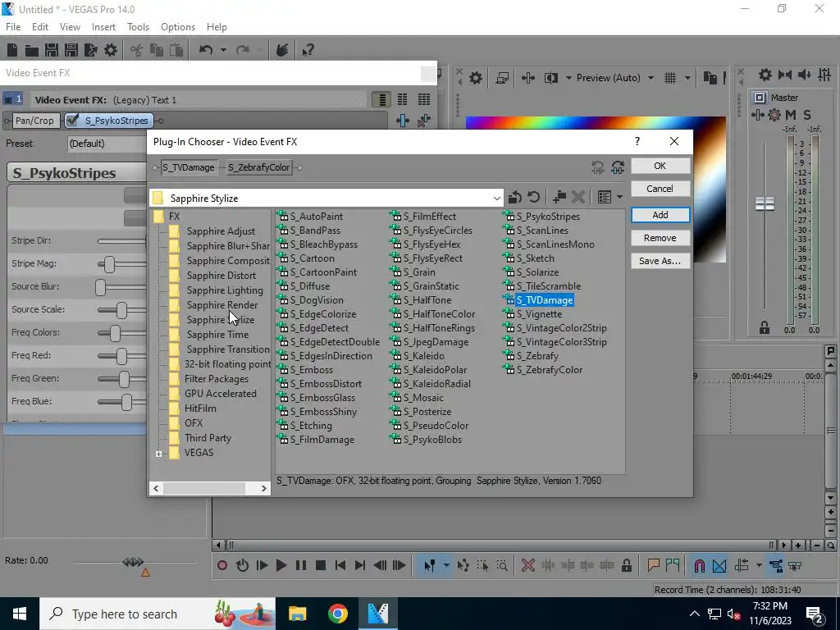Open the edit tool dropdown arrow in transport bar
This screenshot has width=840, height=630.
tap(446, 565)
